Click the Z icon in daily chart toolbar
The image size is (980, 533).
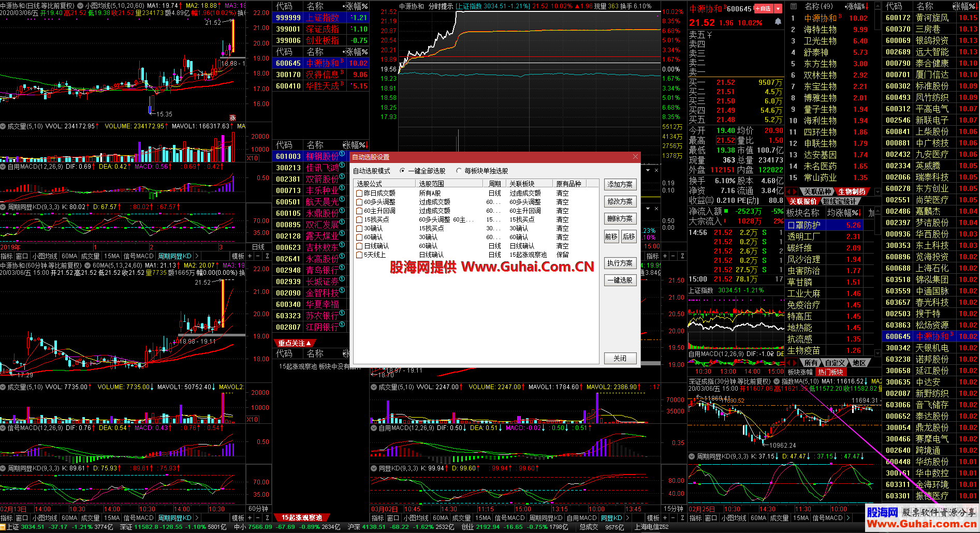tap(267, 256)
